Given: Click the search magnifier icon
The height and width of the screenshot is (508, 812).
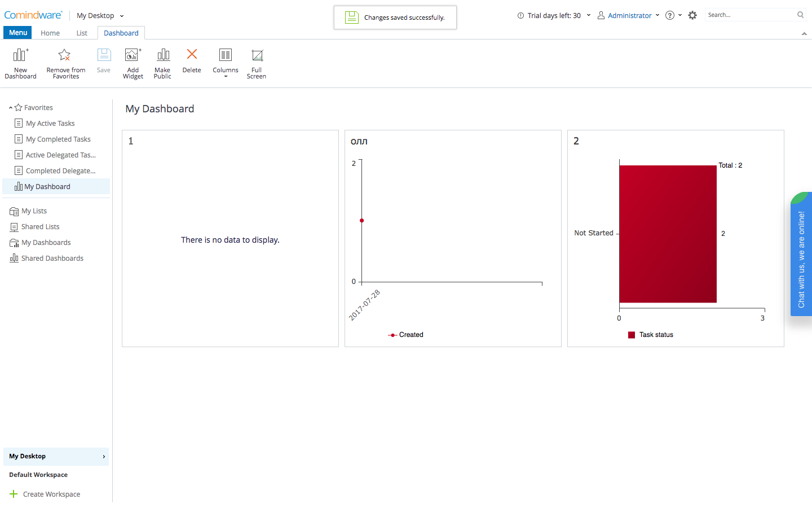Looking at the screenshot, I should click(x=800, y=15).
